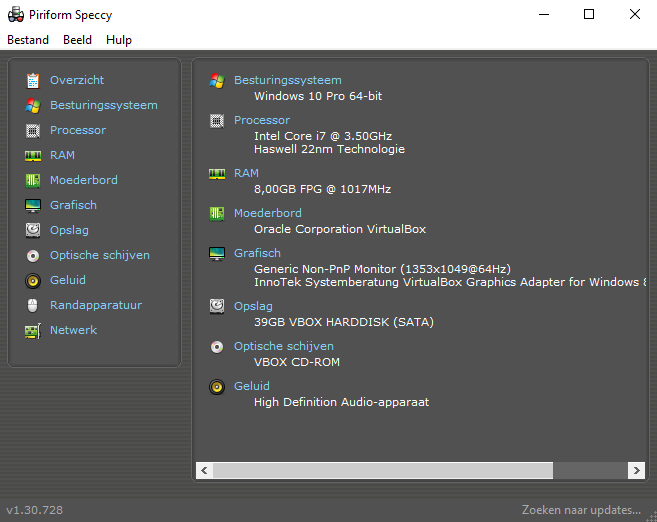Click the clipboard icon beside Overzicht
Image resolution: width=657 pixels, height=522 pixels.
point(33,80)
